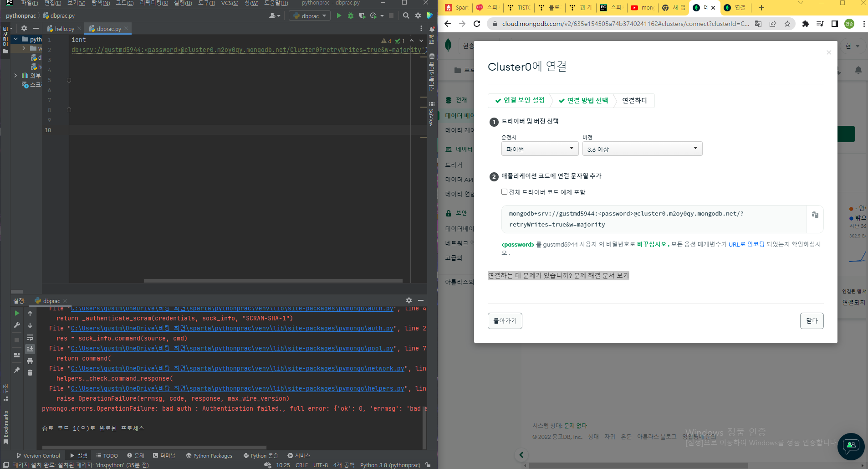
Task: Open the 터미널 tool window tab
Action: [x=164, y=455]
